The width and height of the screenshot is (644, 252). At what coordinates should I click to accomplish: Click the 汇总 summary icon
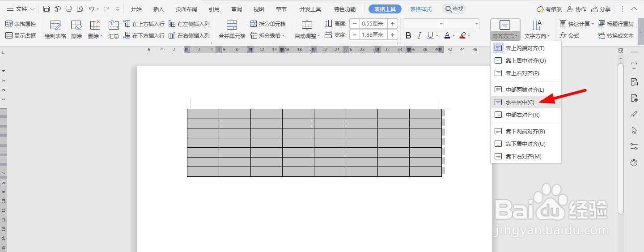[x=114, y=30]
